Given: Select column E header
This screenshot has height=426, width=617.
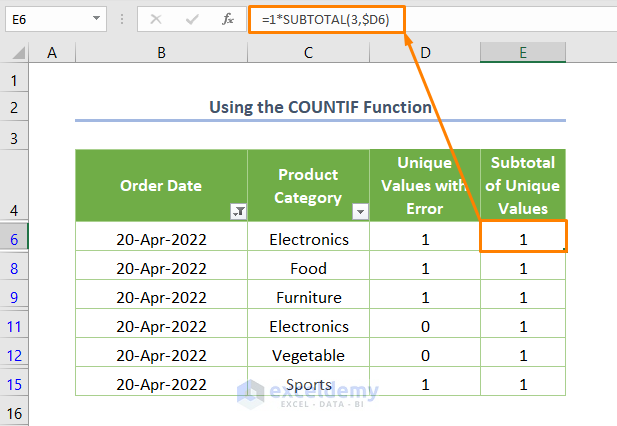Looking at the screenshot, I should [x=523, y=52].
